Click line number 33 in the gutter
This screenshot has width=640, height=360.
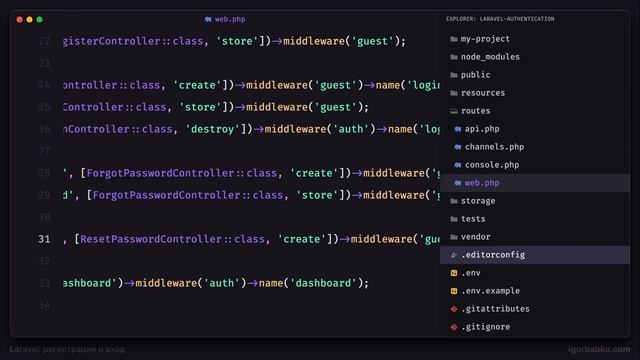[x=44, y=283]
